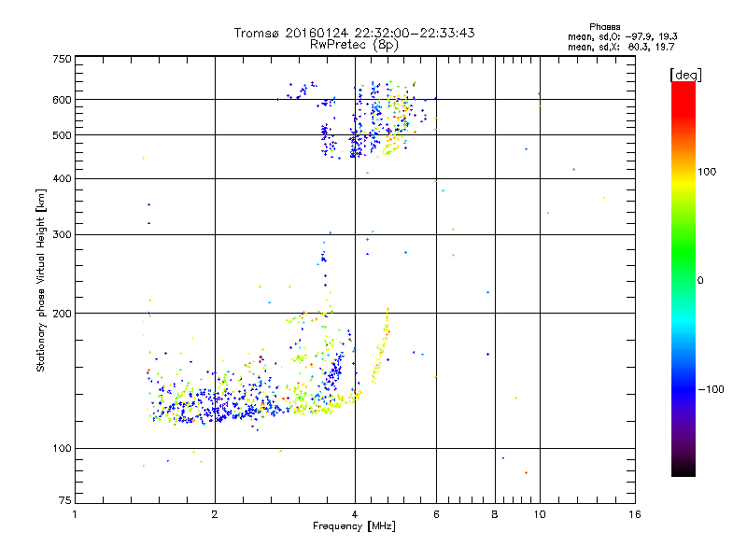The width and height of the screenshot is (747, 560).
Task: Click the x-axis tick label '16'
Action: 635,514
